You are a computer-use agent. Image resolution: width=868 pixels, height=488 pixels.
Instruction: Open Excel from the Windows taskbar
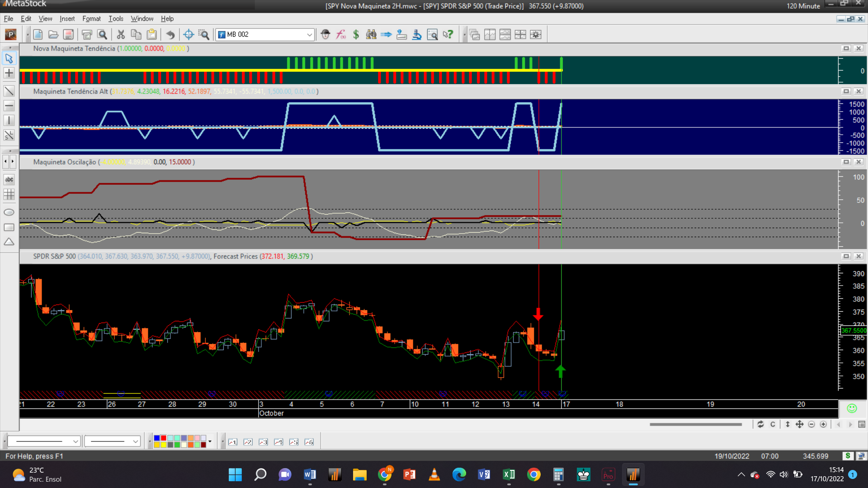pos(509,474)
